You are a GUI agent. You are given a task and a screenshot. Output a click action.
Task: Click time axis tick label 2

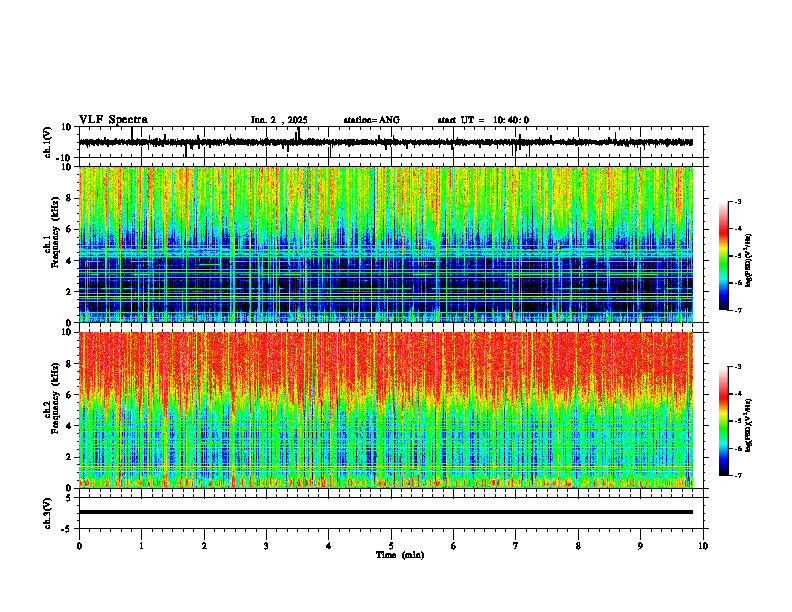[x=204, y=546]
